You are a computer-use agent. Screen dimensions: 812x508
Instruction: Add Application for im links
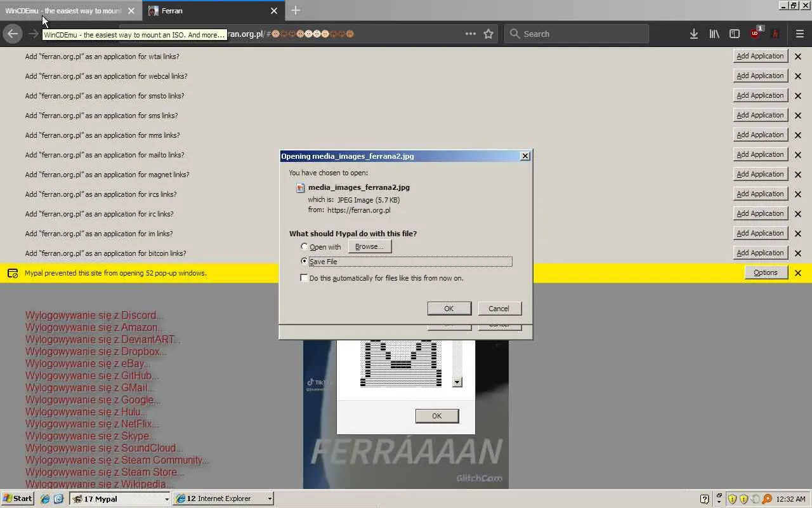[x=760, y=233]
